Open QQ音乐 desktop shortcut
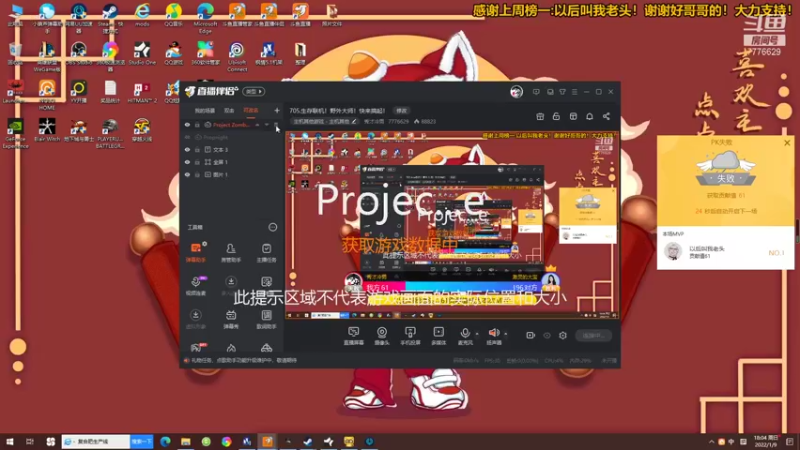The height and width of the screenshot is (450, 800). [x=173, y=14]
